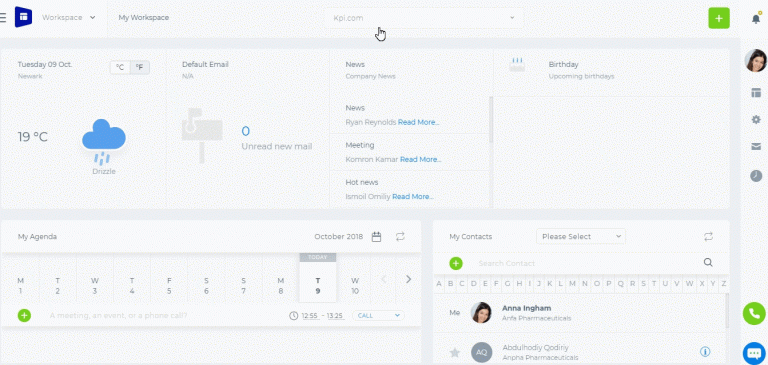Start a call with green phone button
The image size is (768, 365).
(x=755, y=314)
